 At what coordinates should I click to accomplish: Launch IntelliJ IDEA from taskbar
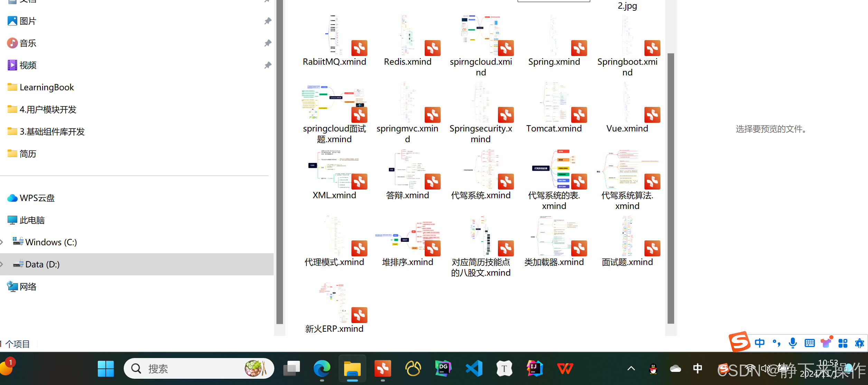pos(535,369)
